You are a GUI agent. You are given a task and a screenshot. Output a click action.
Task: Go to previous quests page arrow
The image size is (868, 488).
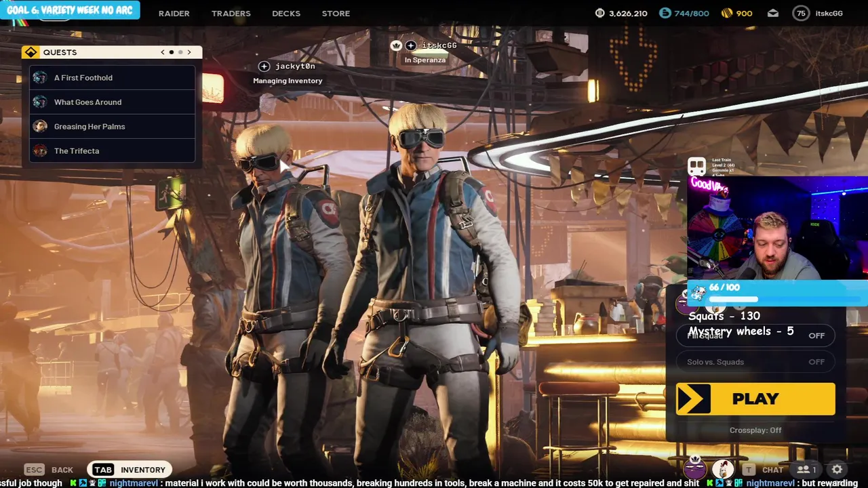(x=163, y=52)
